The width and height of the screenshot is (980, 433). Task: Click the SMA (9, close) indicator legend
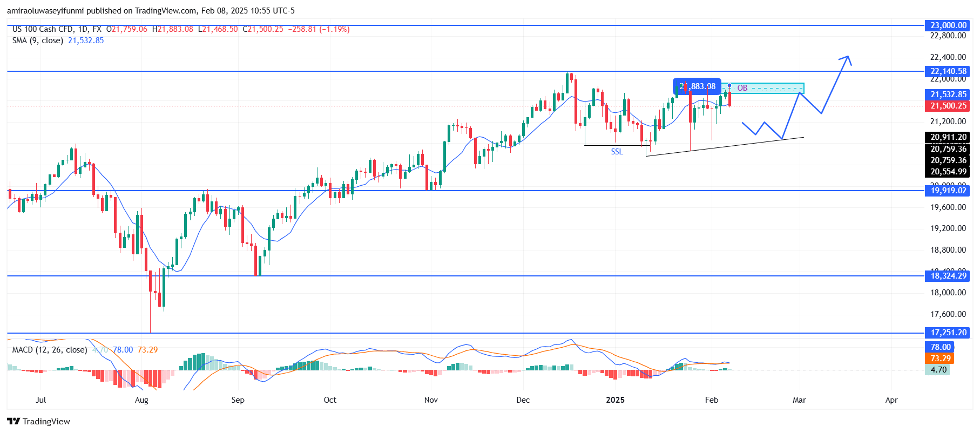tap(38, 40)
